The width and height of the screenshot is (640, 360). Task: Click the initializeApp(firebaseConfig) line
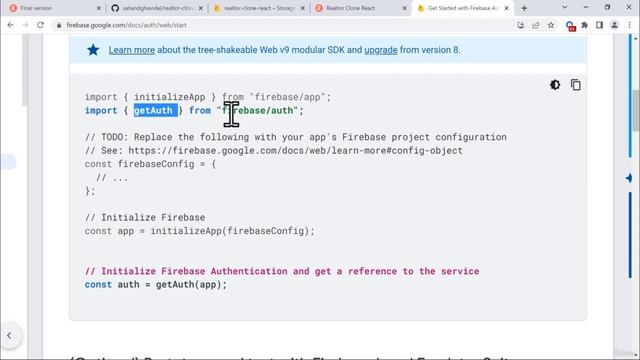(x=200, y=231)
